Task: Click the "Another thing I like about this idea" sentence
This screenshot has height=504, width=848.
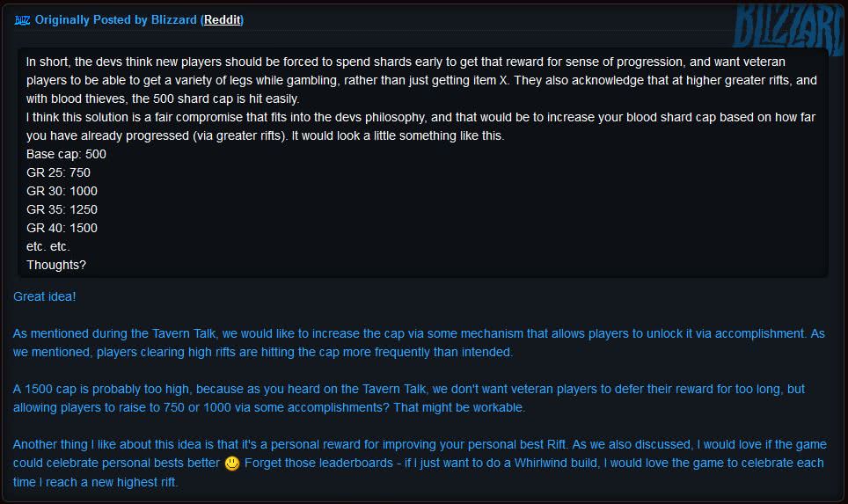Action: 291,444
